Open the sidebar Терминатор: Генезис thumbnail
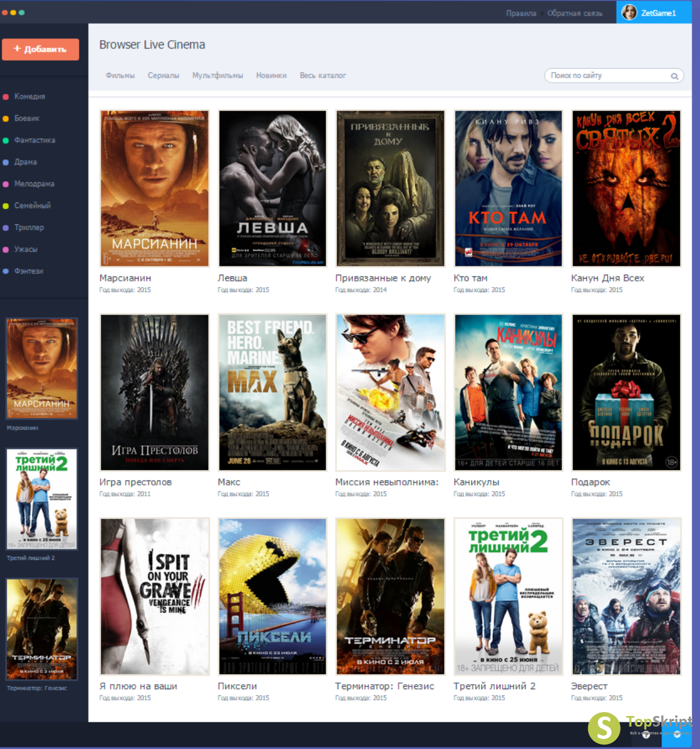 42,629
